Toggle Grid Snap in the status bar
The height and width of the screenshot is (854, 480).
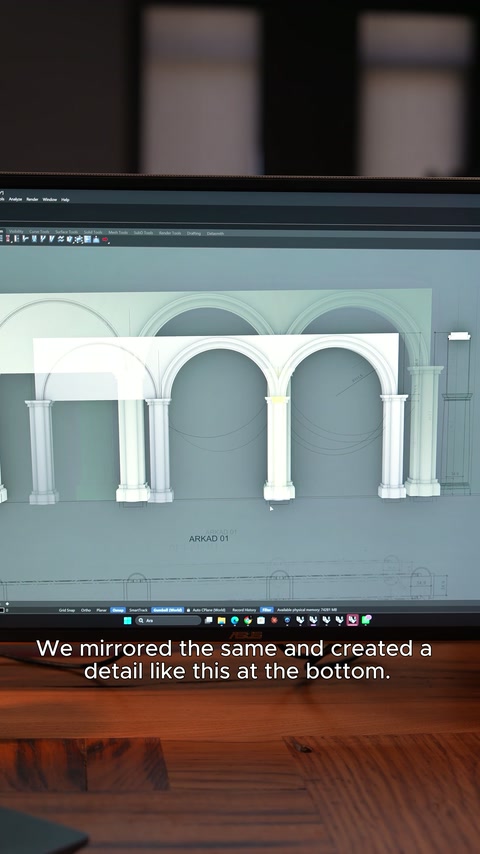point(67,610)
